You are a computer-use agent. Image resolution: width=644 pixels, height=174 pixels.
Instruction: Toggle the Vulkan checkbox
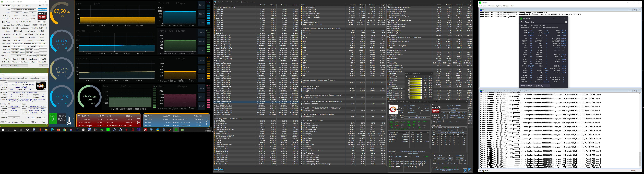pyautogui.click(x=12, y=62)
